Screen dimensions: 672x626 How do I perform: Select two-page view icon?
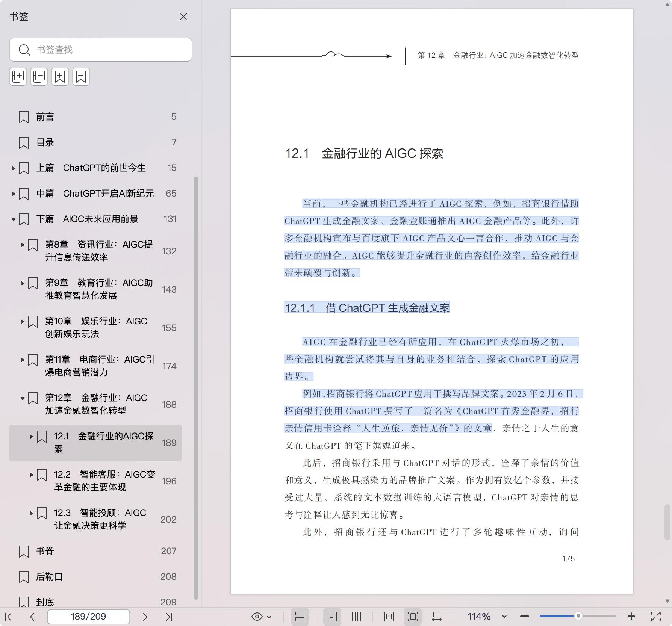tap(356, 617)
